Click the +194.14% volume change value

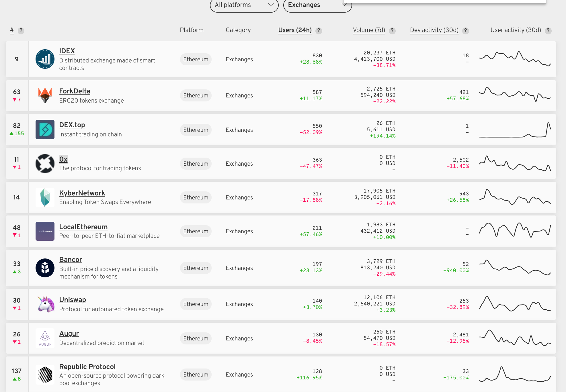(382, 136)
